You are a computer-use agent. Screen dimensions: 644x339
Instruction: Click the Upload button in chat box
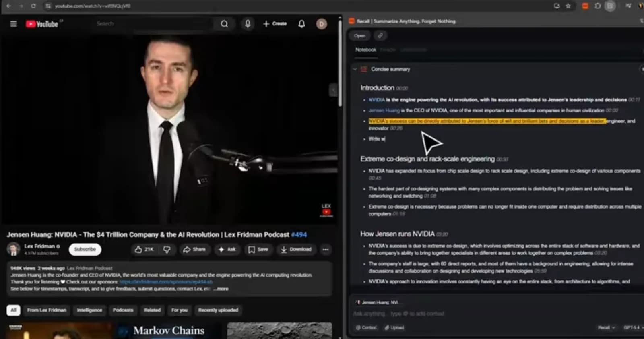coord(394,328)
